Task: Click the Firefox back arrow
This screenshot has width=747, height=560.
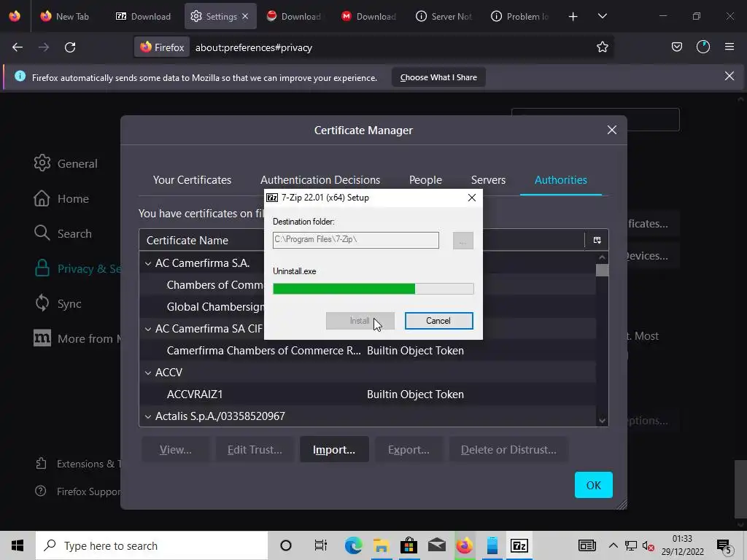Action: tap(18, 47)
